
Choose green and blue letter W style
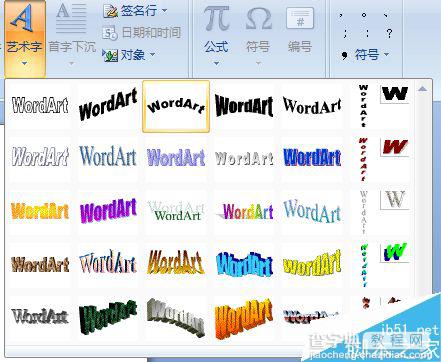(395, 253)
